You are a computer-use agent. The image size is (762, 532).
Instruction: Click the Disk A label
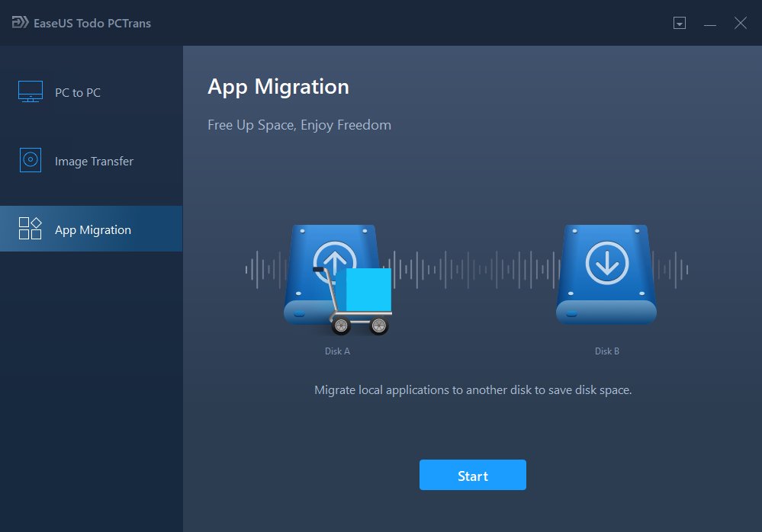[337, 351]
